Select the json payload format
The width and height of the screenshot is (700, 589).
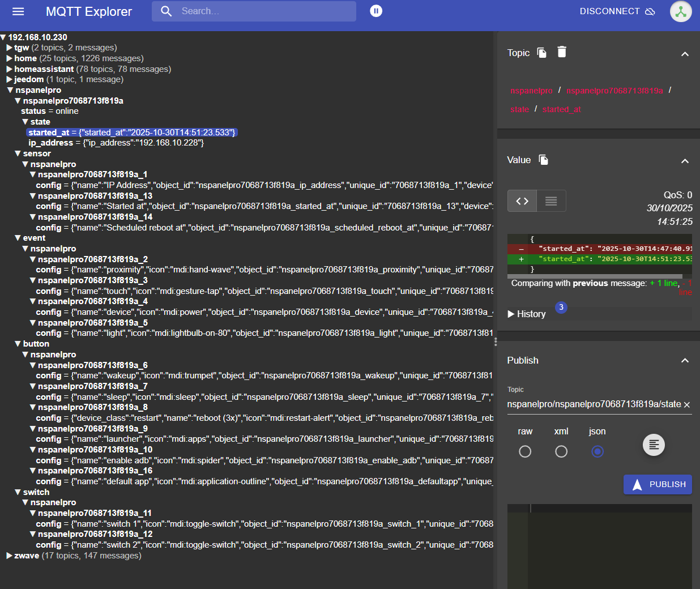pos(597,451)
